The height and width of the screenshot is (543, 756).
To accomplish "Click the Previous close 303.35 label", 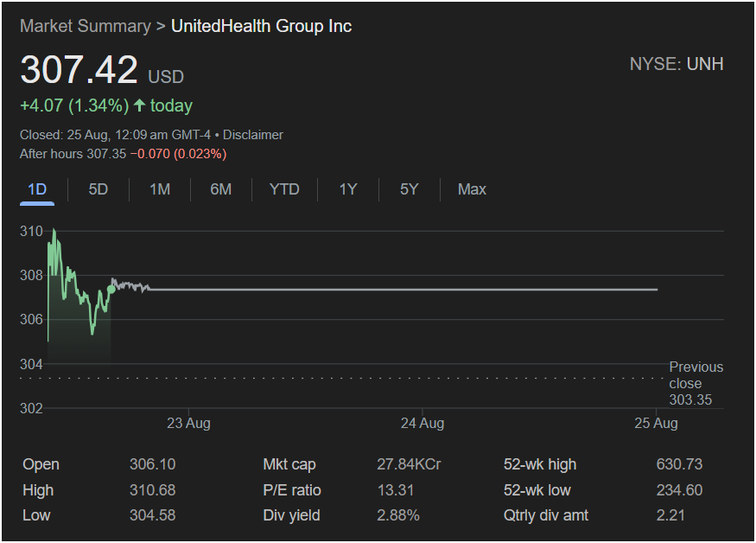I will tap(696, 383).
